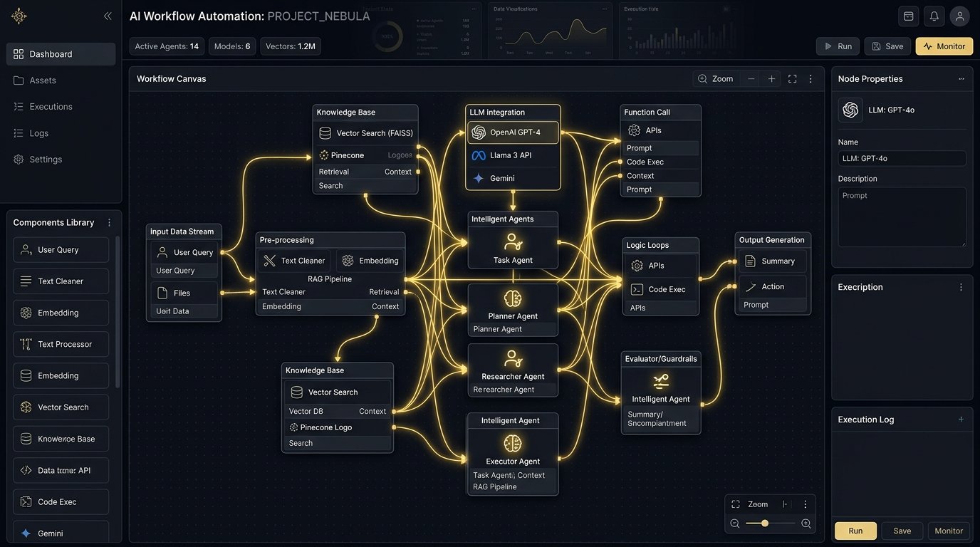Click the Task Agent icon

[x=513, y=241]
